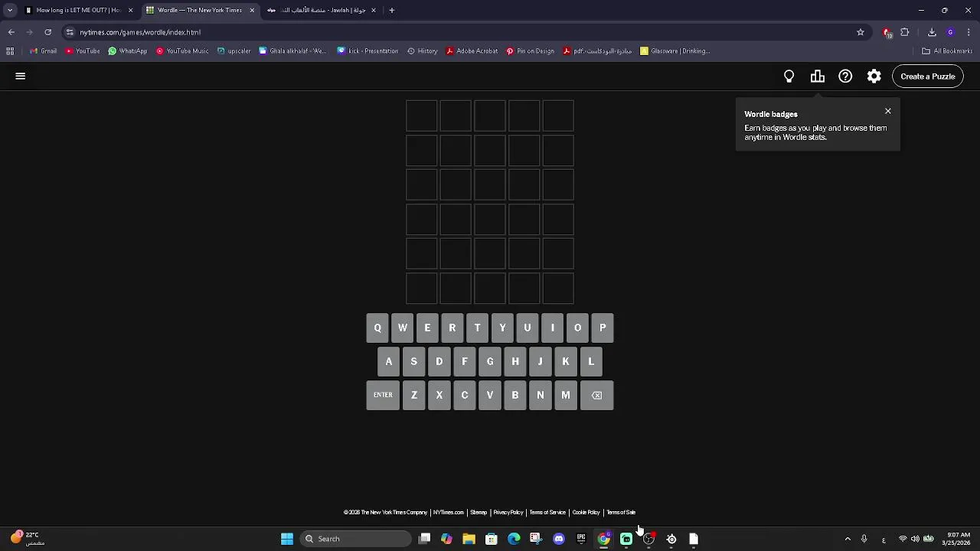
Task: Open the tab search dropdown chevron
Action: pyautogui.click(x=10, y=10)
